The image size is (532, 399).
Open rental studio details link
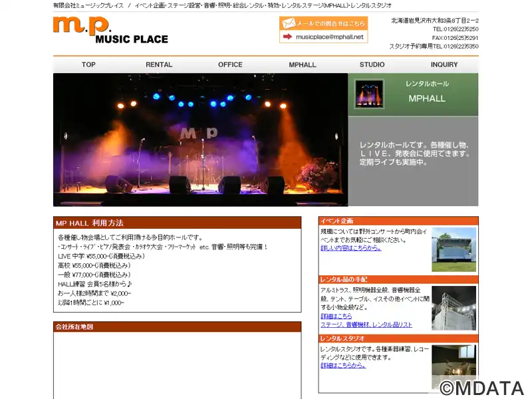(343, 365)
